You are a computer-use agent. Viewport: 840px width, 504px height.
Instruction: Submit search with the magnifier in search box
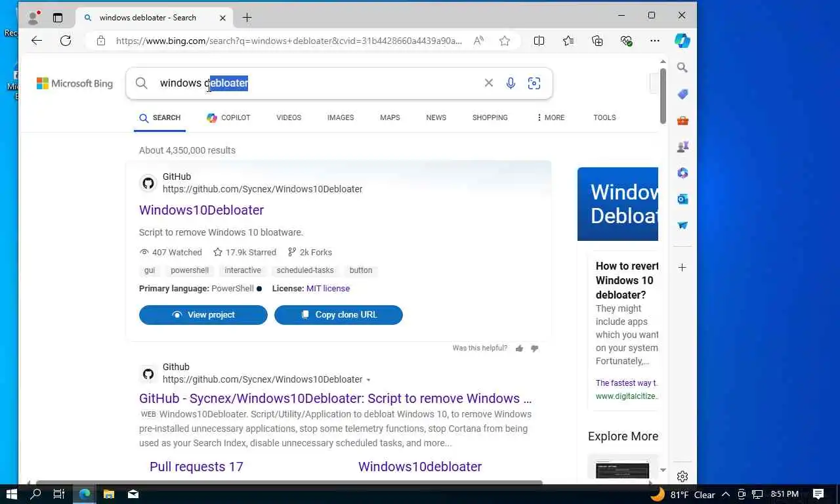(x=142, y=83)
